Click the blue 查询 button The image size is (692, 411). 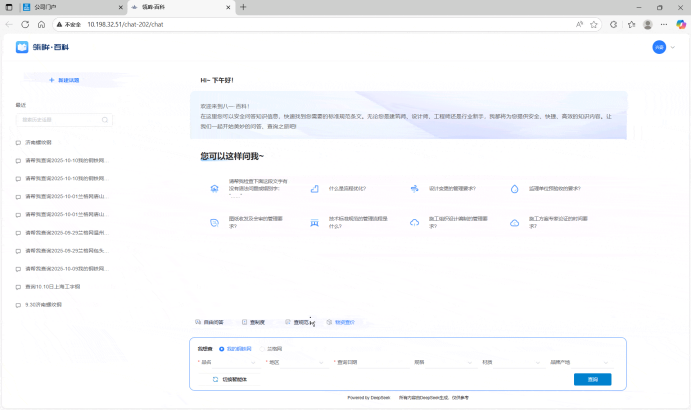(592, 379)
